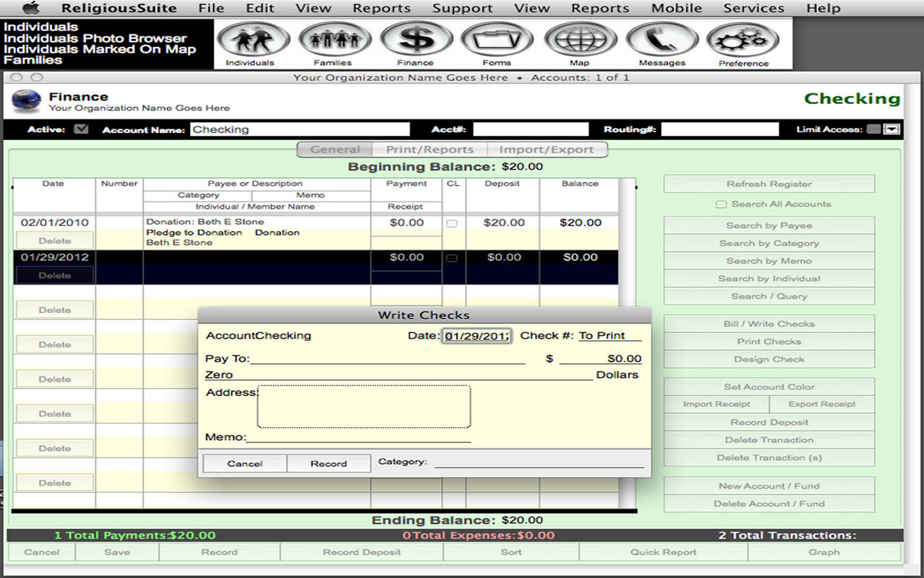Click the bottom bar Save button
The width and height of the screenshot is (924, 578).
[117, 552]
